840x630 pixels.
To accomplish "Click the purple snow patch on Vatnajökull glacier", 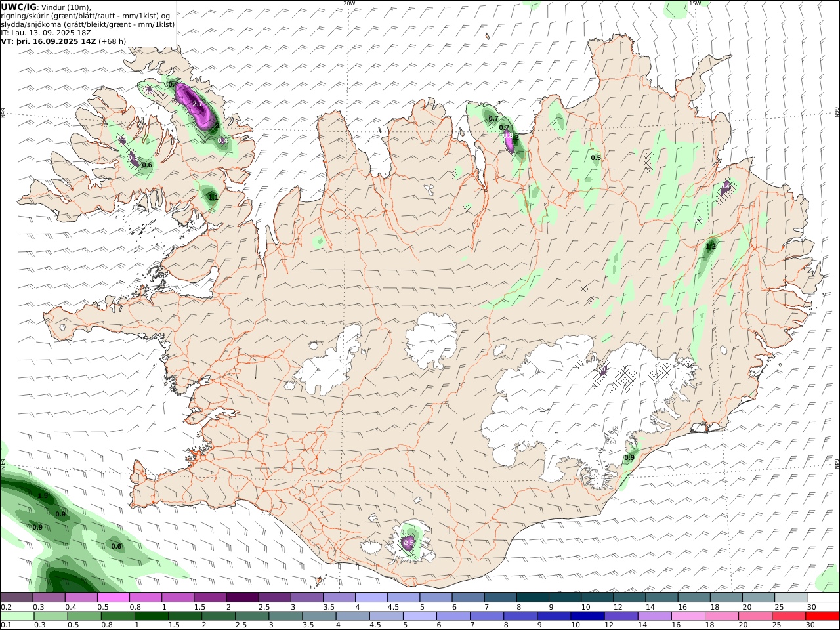I will (x=604, y=371).
